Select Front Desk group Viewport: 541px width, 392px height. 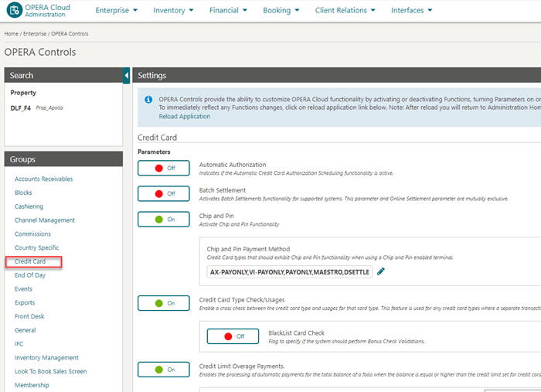29,316
